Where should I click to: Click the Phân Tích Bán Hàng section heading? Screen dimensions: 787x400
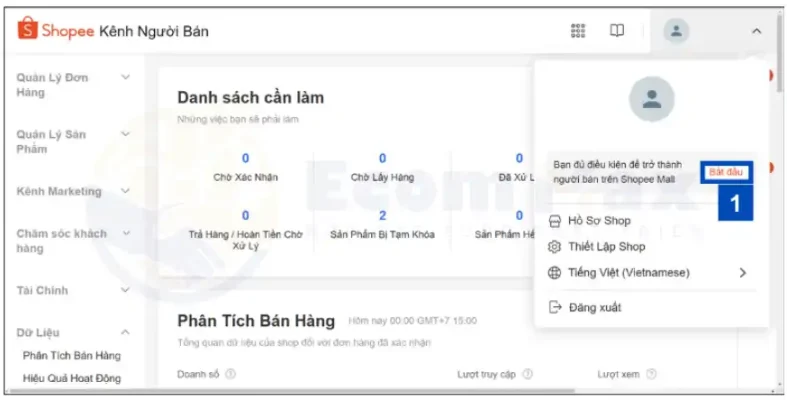coord(256,321)
